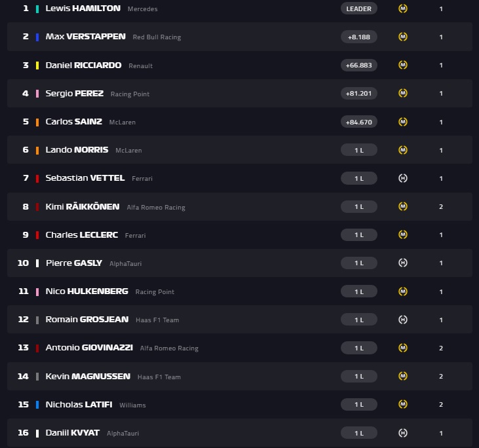
Task: Click Lando Norris's orange team color bar
Action: coord(37,150)
